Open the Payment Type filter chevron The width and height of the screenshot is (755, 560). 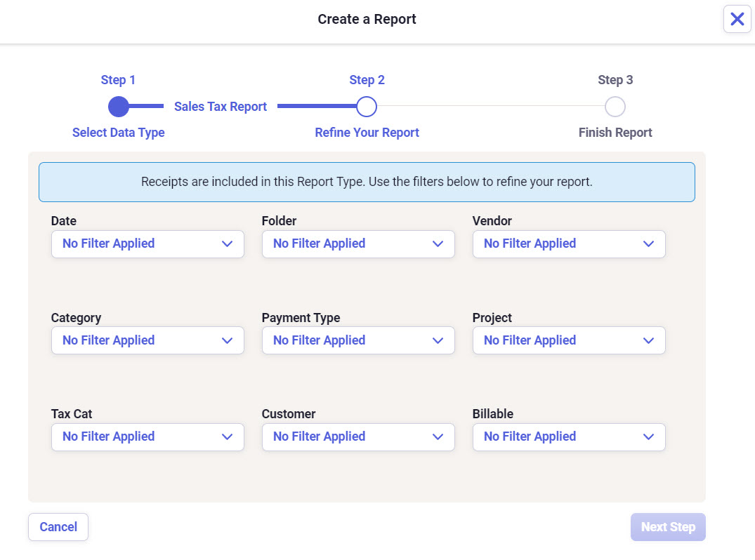[438, 340]
